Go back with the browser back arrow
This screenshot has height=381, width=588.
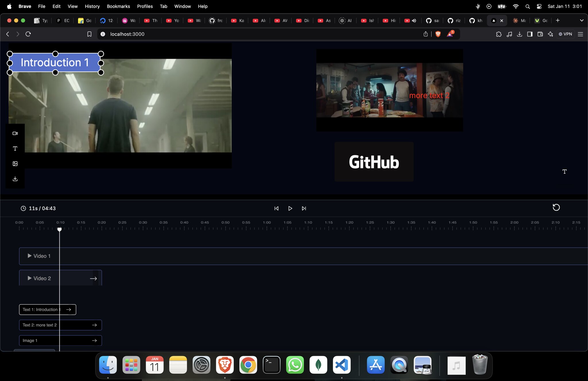click(x=8, y=34)
